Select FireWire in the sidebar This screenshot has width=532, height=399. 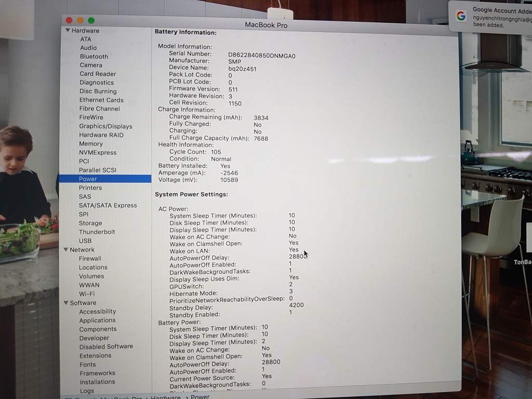pyautogui.click(x=91, y=117)
